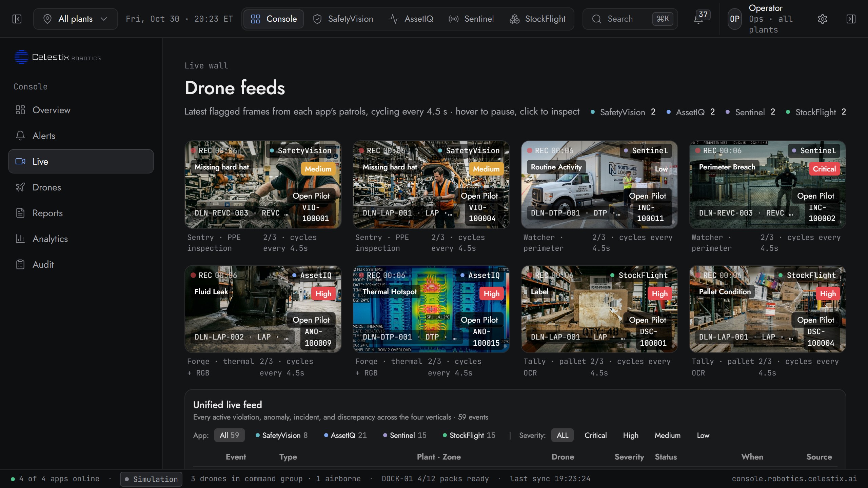Screen dimensions: 868x488
Task: Open Pilot for VIO-100001 feed
Action: pyautogui.click(x=311, y=196)
